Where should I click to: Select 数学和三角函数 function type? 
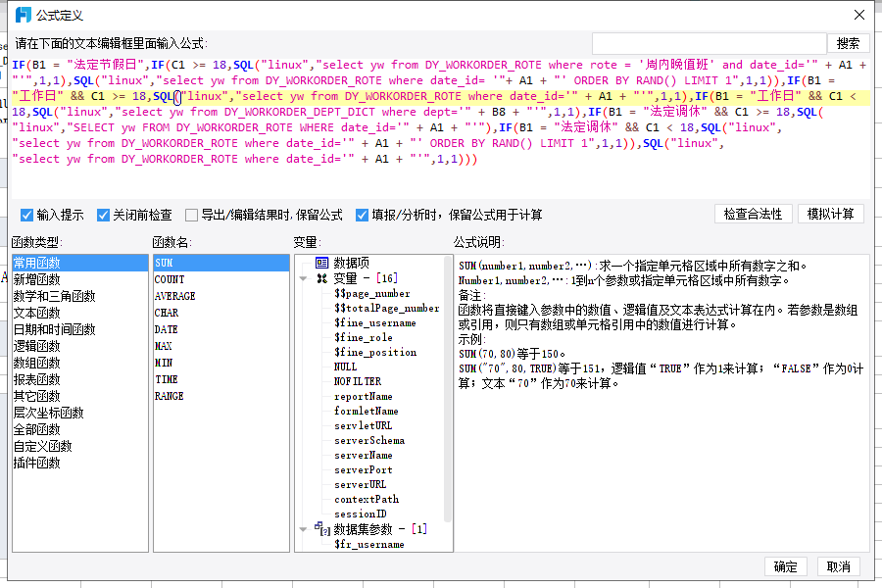click(80, 296)
